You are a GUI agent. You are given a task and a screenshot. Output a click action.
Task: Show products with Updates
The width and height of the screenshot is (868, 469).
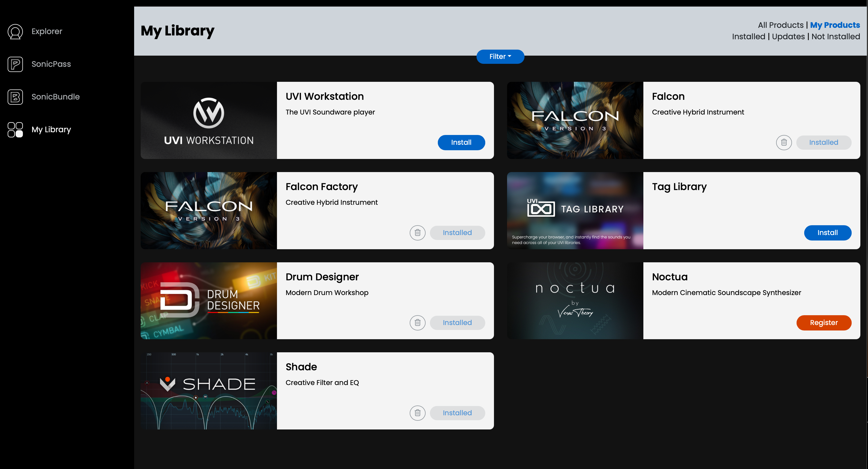[788, 37]
